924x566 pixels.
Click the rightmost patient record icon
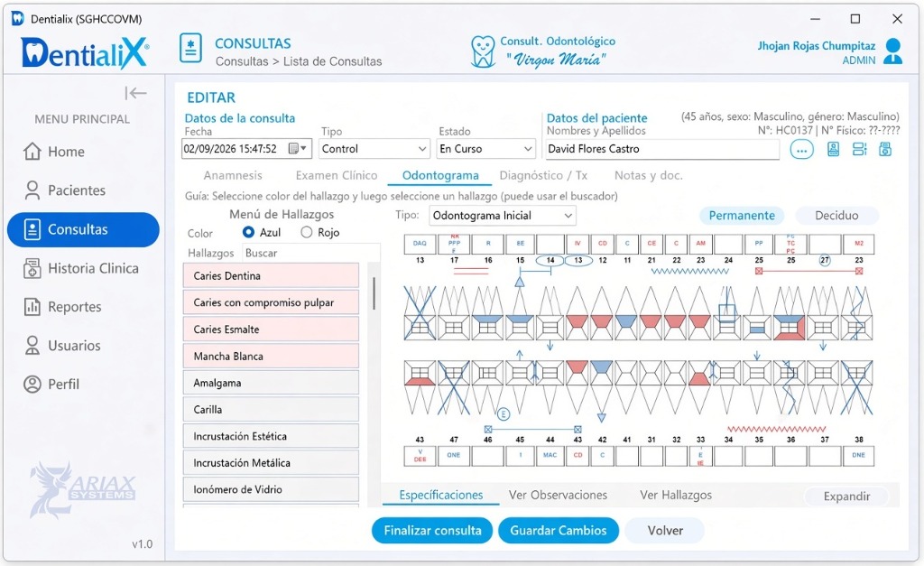point(885,149)
